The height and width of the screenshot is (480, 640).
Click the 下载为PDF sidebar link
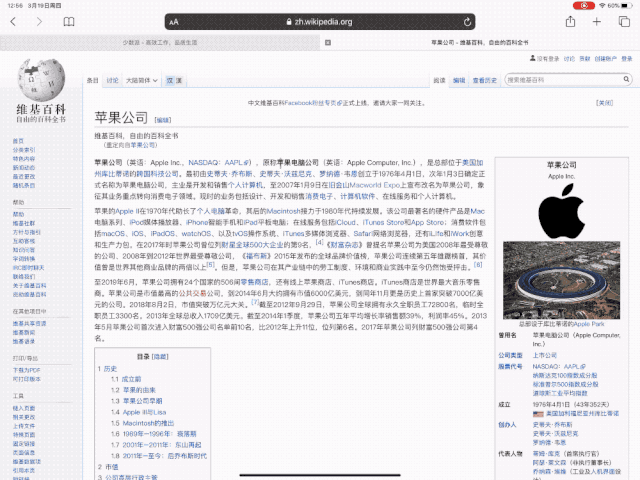(27, 370)
